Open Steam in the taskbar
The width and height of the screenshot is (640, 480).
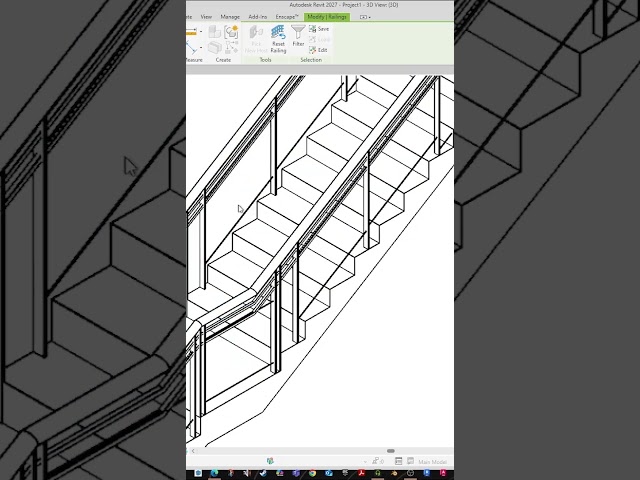[263, 473]
